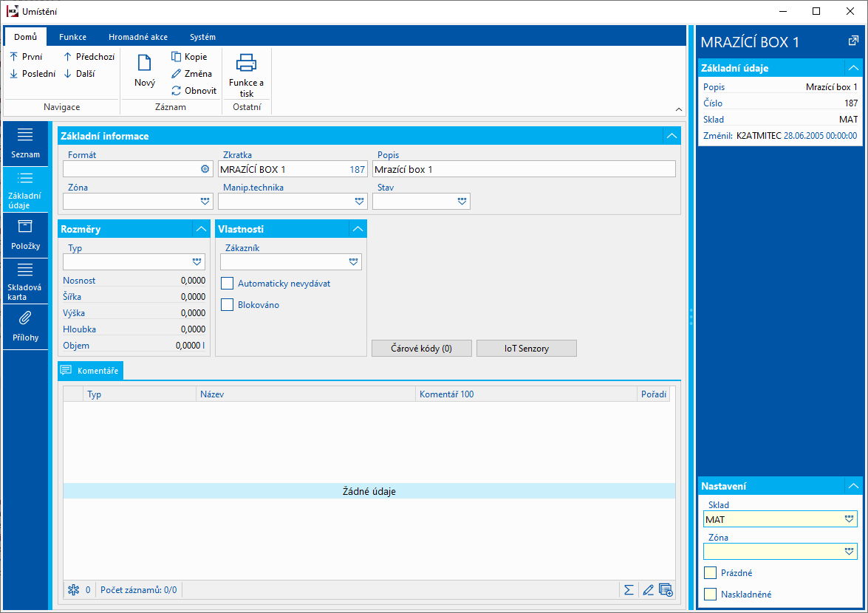Click the Kopie copy icon
Image resolution: width=868 pixels, height=613 pixels.
click(x=176, y=57)
